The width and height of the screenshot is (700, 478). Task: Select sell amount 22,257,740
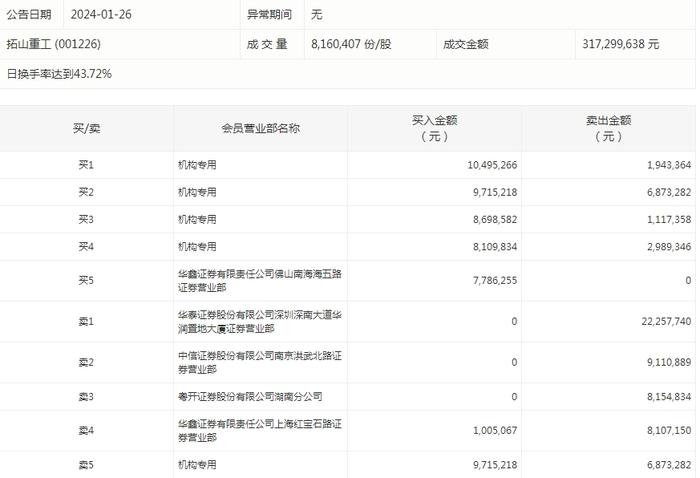[x=667, y=321]
